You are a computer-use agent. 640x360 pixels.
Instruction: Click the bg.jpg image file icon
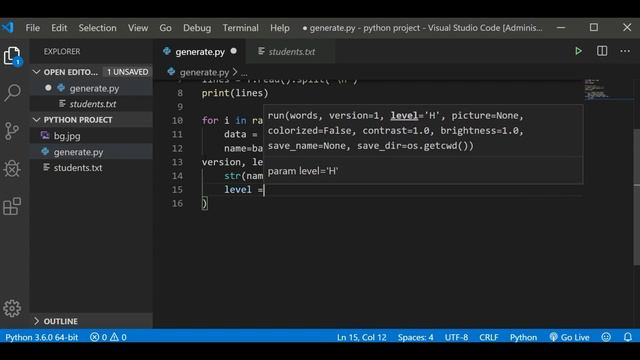click(45, 136)
